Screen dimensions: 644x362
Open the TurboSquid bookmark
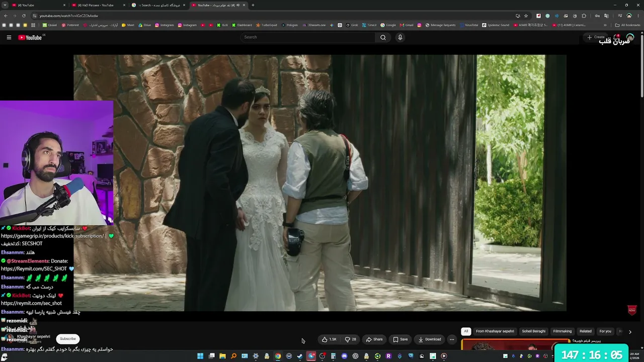click(266, 25)
